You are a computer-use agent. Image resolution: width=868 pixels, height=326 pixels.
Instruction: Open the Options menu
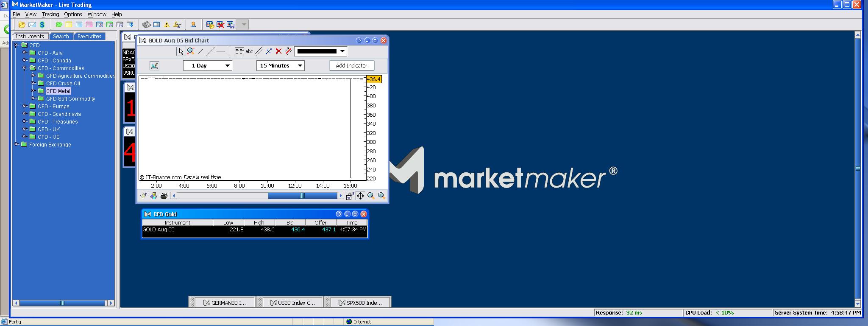coord(73,14)
